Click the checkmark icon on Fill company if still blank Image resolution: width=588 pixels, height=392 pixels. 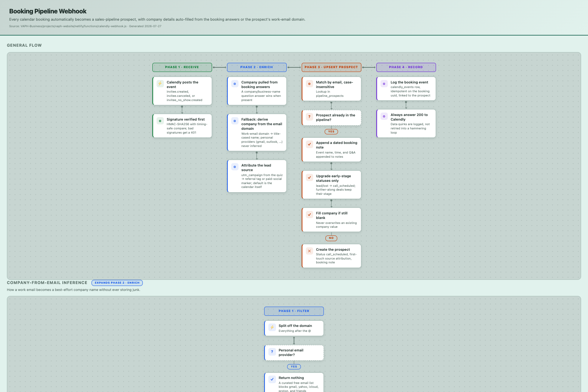[309, 214]
